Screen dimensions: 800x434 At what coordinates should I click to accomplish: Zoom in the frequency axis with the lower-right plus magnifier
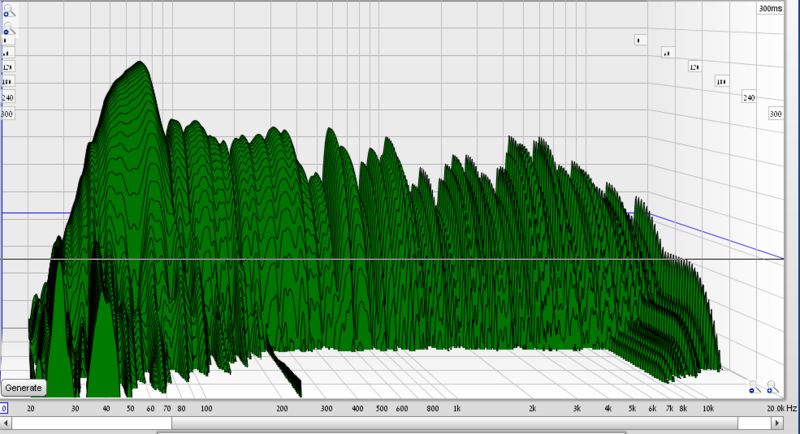(x=772, y=387)
